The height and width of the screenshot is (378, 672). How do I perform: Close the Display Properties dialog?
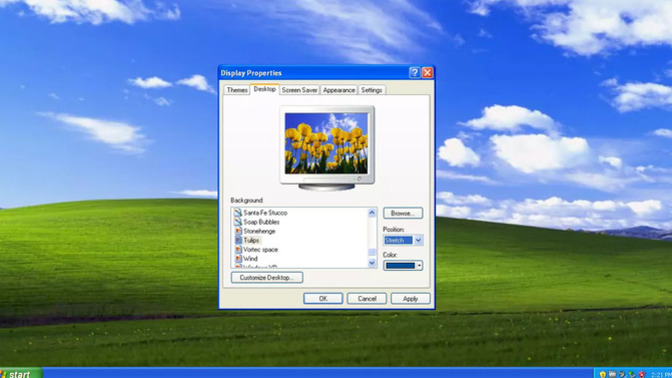[x=427, y=73]
